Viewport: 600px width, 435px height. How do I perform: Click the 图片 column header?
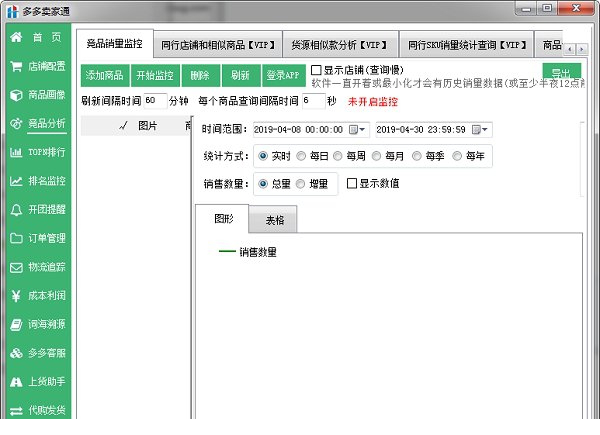(147, 125)
